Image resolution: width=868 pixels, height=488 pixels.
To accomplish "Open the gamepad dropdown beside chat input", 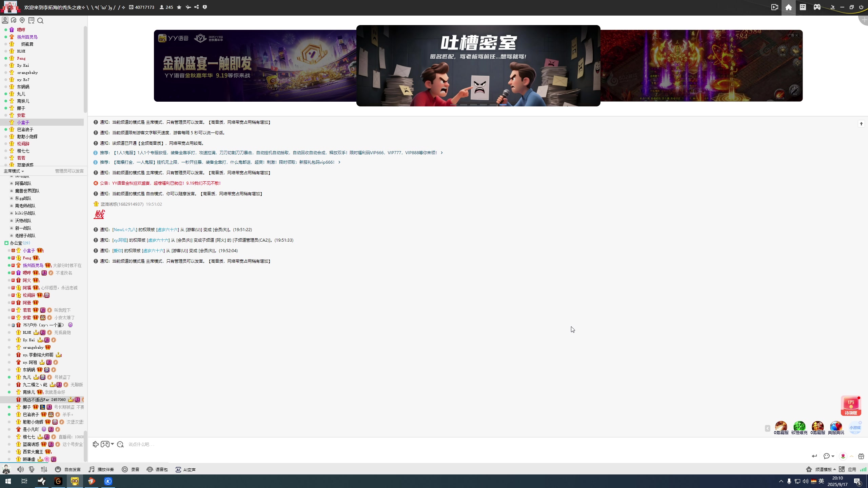I will pyautogui.click(x=107, y=444).
